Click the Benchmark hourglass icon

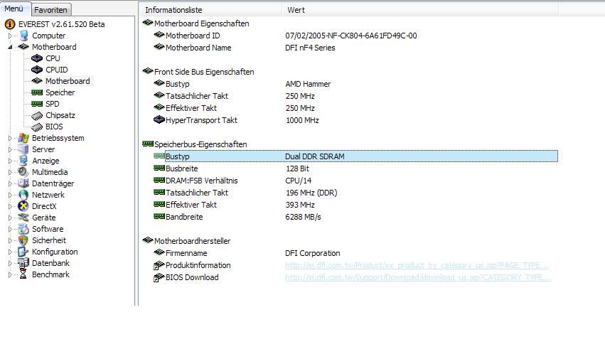23,274
